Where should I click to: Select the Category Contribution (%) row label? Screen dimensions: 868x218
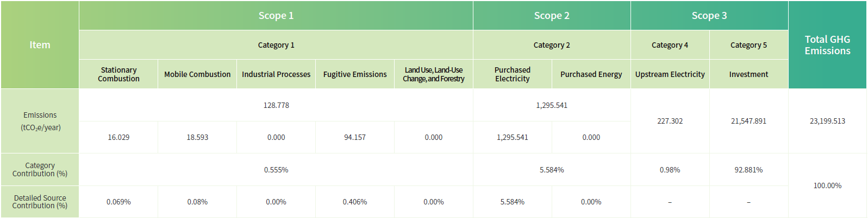40,169
